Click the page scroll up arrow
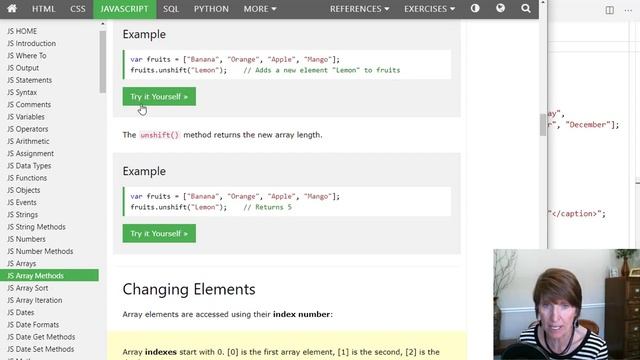This screenshot has height=360, width=640. (x=543, y=2)
